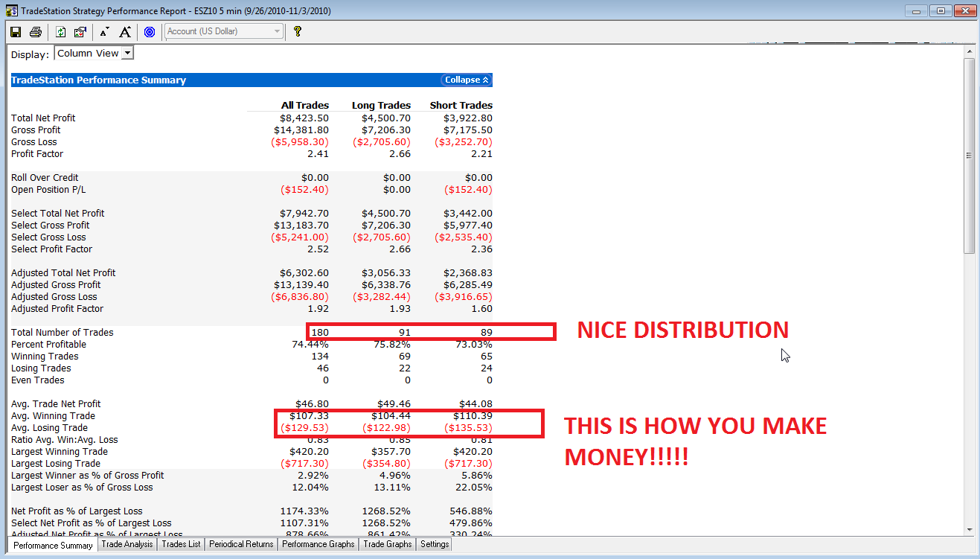This screenshot has width=980, height=559.
Task: Click the $107.33 average winning trade value
Action: tap(310, 415)
